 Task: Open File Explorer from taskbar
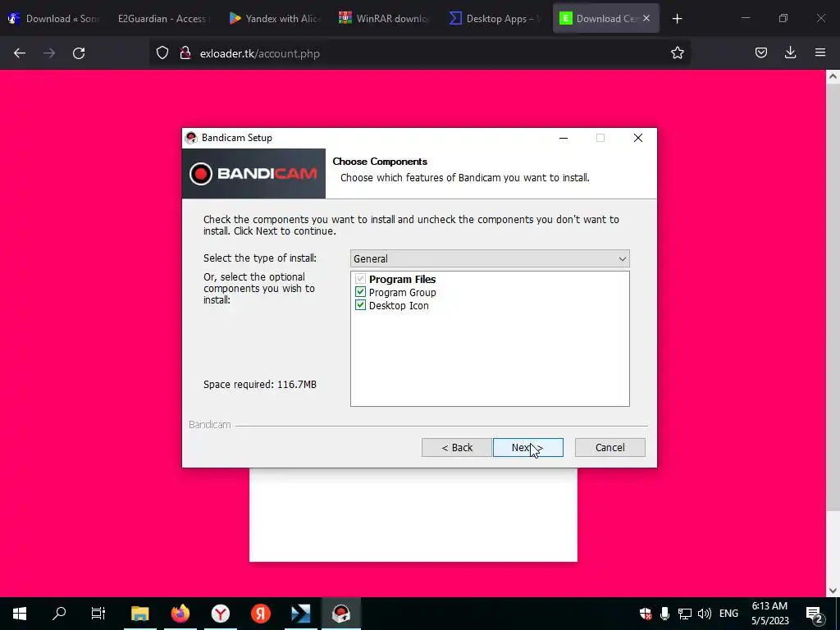pyautogui.click(x=139, y=613)
